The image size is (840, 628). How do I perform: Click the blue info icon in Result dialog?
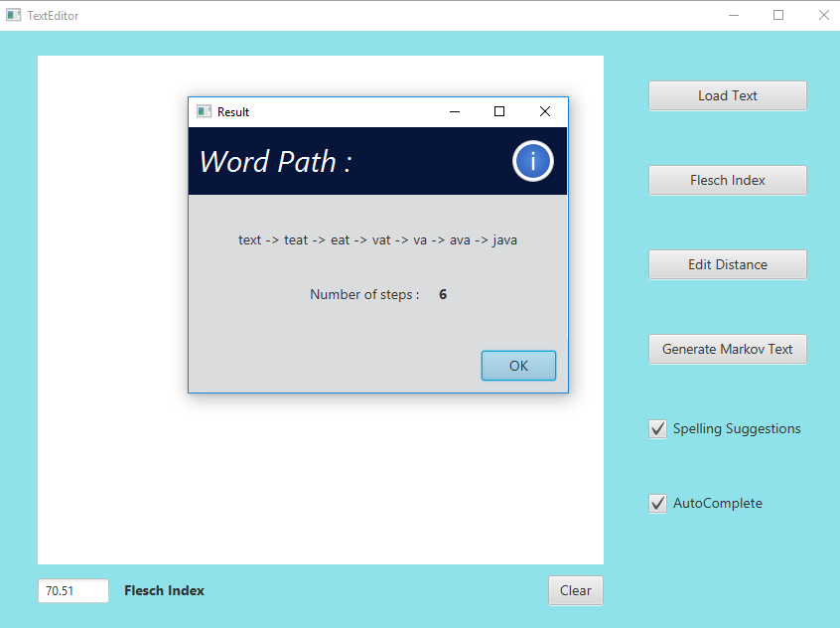532,161
